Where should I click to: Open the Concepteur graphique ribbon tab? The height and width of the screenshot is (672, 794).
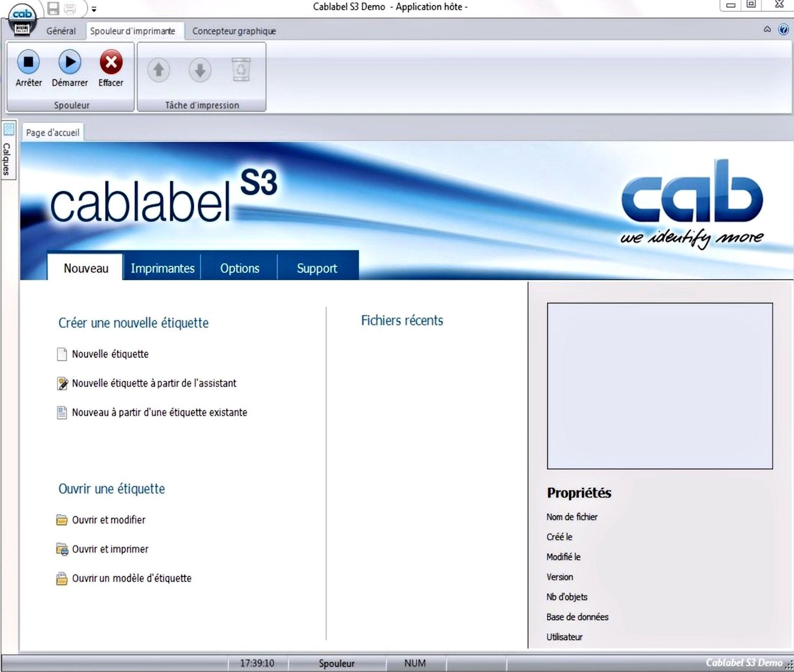click(234, 31)
